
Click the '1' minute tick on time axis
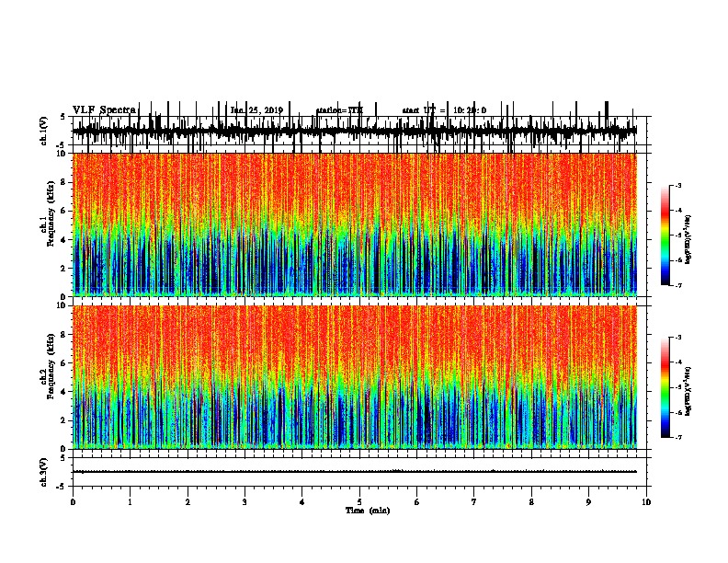pyautogui.click(x=130, y=502)
